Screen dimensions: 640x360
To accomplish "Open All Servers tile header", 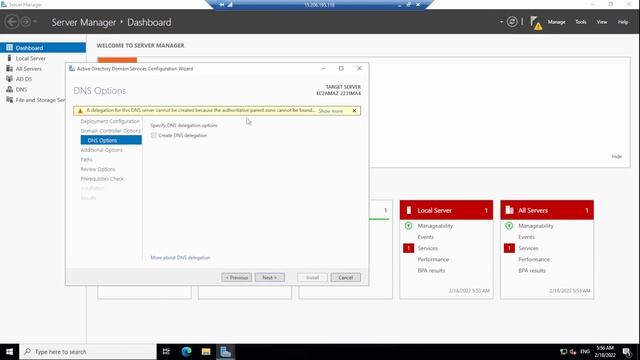I will point(547,210).
